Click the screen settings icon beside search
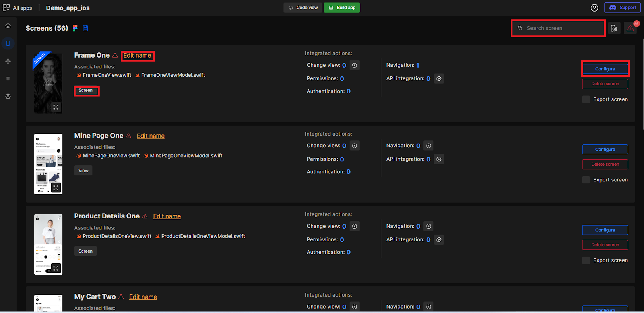This screenshot has height=313, width=644. pos(614,28)
